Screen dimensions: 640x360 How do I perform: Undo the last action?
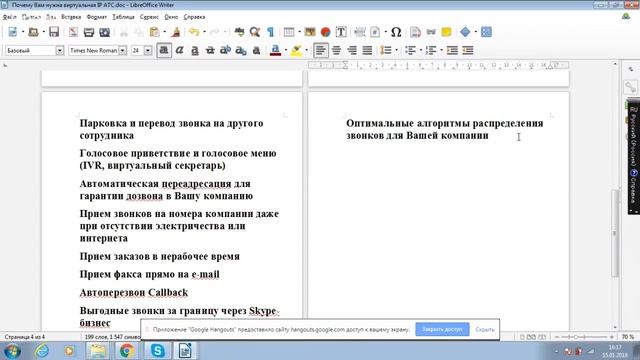point(194,32)
